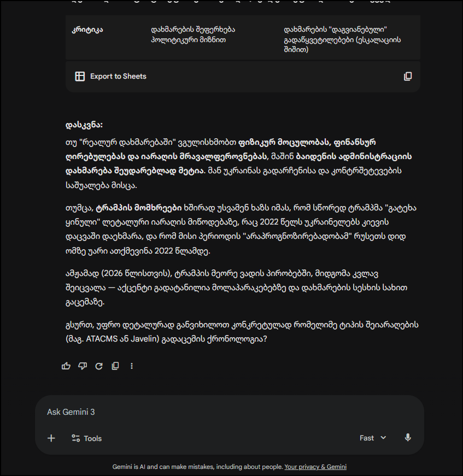Add an attachment with the plus icon
The image size is (463, 476).
click(x=51, y=438)
